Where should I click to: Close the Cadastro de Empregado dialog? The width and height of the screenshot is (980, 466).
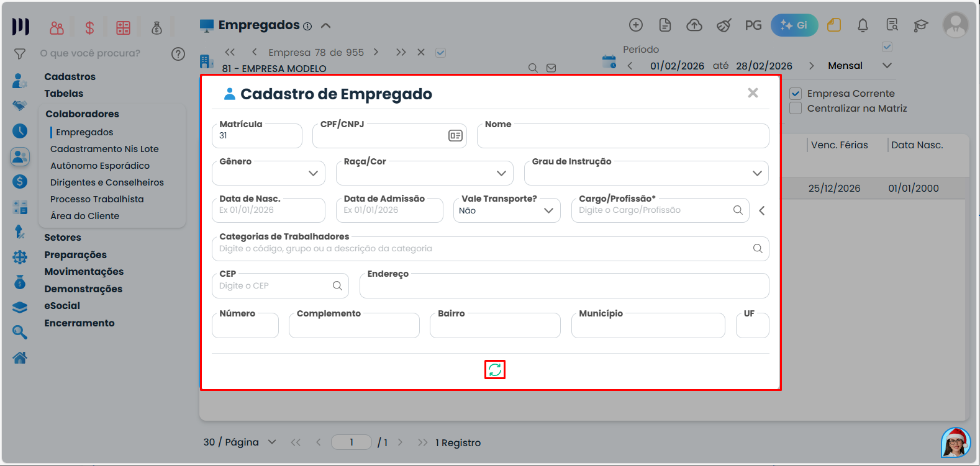pyautogui.click(x=753, y=93)
